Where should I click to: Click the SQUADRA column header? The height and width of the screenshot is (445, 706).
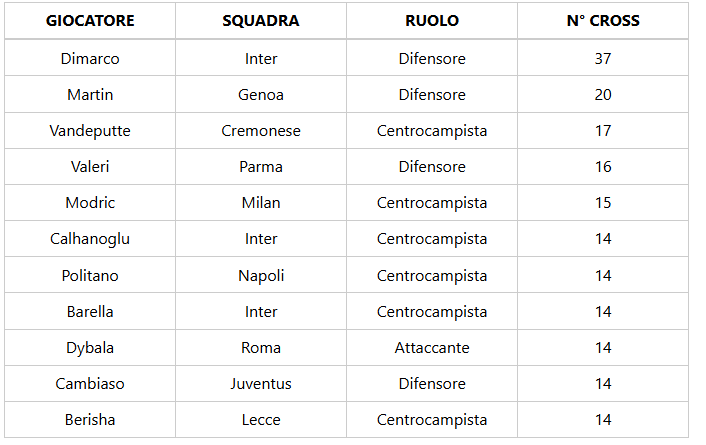tap(261, 20)
